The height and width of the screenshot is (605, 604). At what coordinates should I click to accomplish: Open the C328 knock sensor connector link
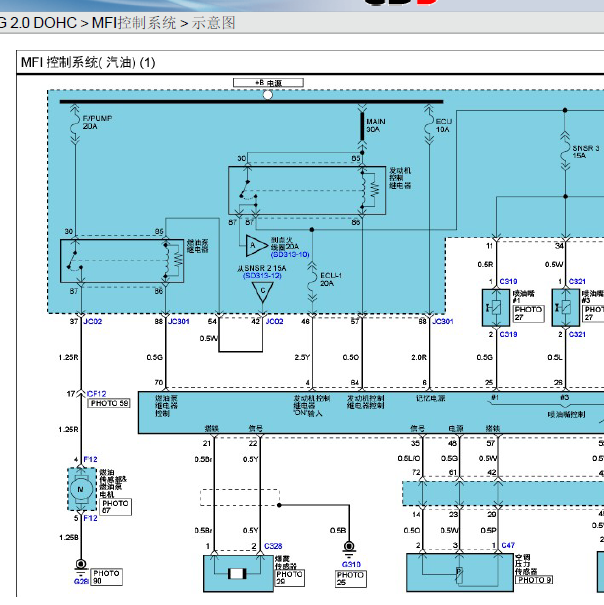point(273,546)
